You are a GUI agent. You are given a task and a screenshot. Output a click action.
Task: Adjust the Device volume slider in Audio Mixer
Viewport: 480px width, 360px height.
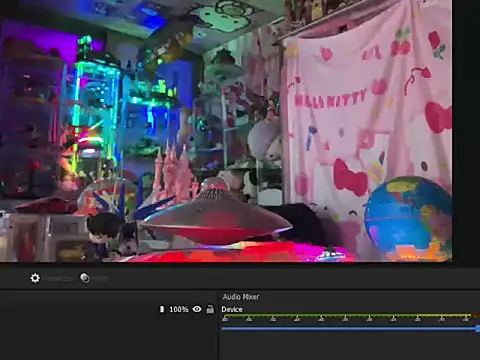pos(351,329)
